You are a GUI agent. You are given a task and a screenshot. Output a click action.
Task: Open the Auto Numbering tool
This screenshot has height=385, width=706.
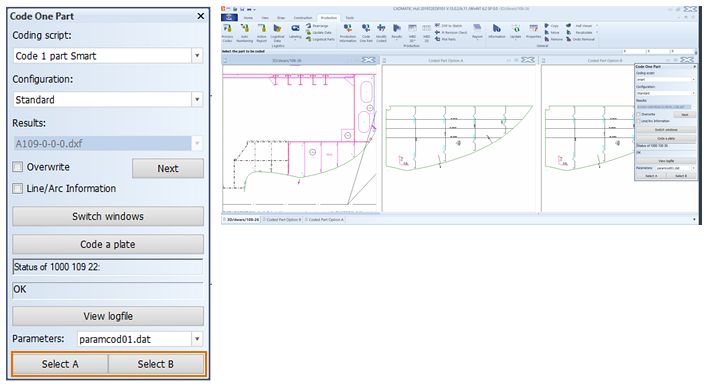click(x=244, y=33)
